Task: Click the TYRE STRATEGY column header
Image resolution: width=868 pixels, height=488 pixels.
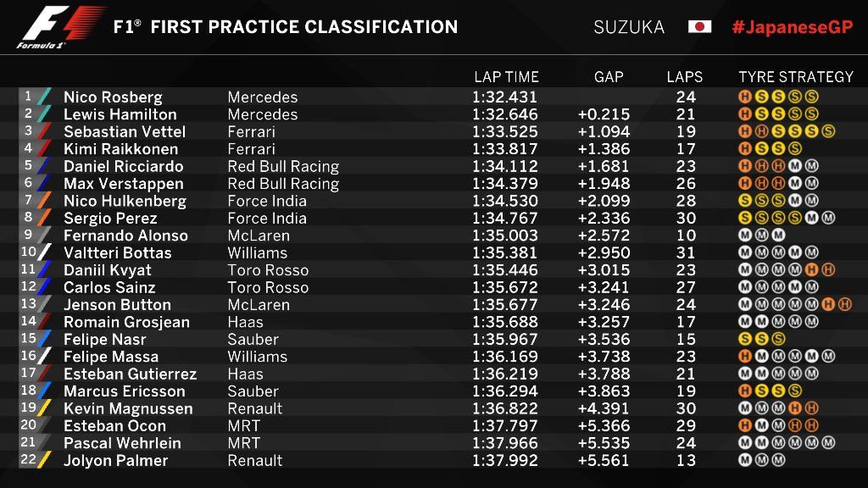Action: (x=795, y=77)
